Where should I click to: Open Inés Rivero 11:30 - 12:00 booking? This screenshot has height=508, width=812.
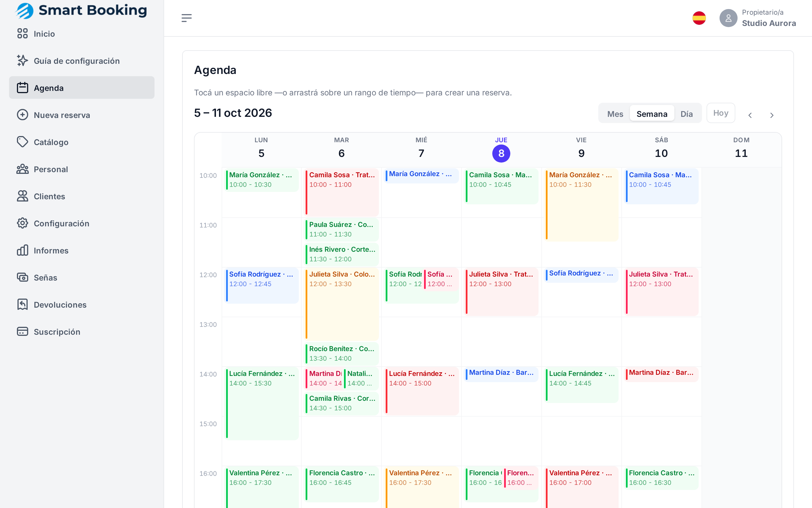(342, 254)
